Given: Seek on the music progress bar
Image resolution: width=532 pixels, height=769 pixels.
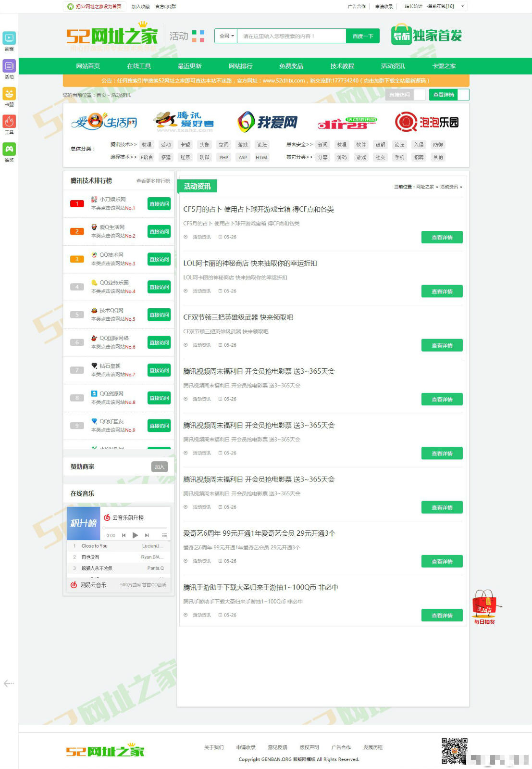Looking at the screenshot, I should point(136,528).
